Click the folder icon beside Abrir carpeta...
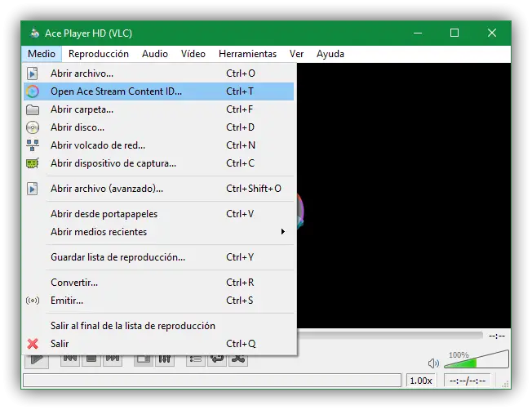Image resolution: width=532 pixels, height=410 pixels. (x=33, y=109)
